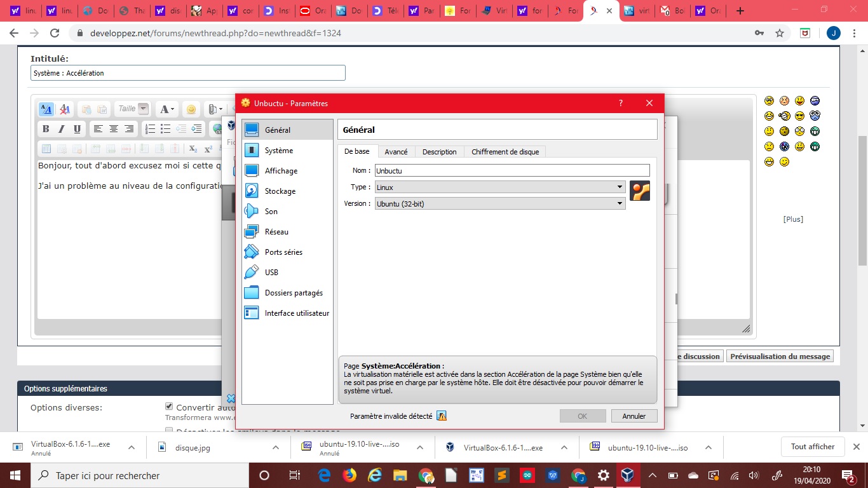Open the Système settings category
This screenshot has width=868, height=488.
(287, 151)
